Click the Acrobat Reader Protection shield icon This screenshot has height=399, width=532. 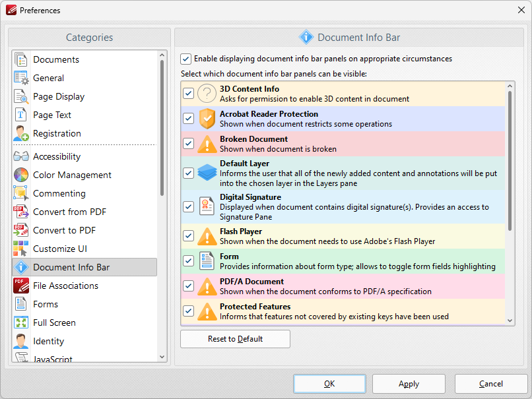(207, 119)
